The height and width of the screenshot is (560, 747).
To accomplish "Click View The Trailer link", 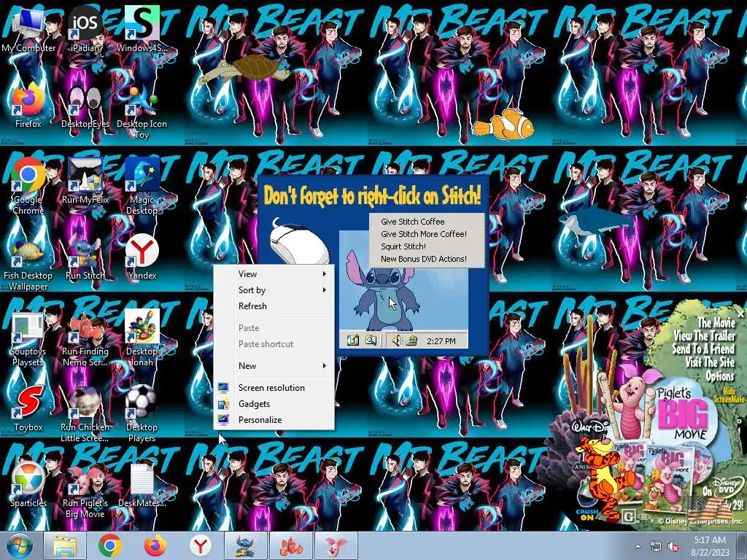I will click(704, 335).
